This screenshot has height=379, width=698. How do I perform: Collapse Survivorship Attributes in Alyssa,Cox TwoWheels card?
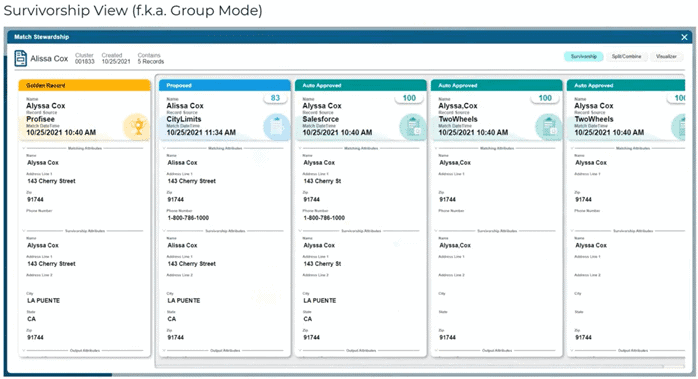click(x=436, y=231)
